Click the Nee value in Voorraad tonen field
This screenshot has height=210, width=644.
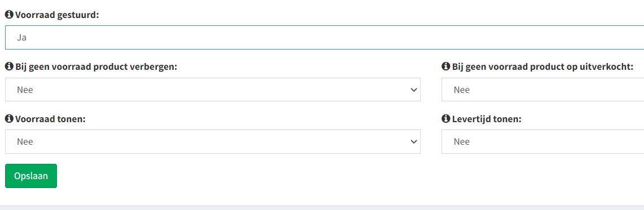[25, 141]
